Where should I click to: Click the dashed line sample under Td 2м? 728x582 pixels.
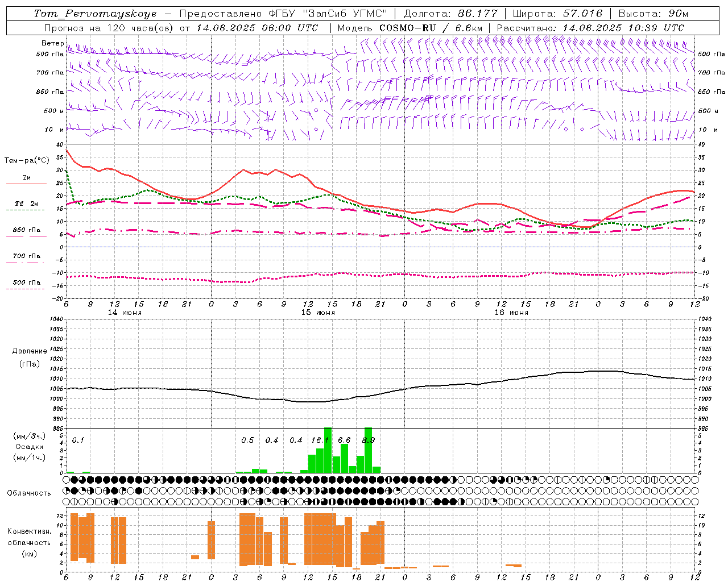[x=25, y=210]
